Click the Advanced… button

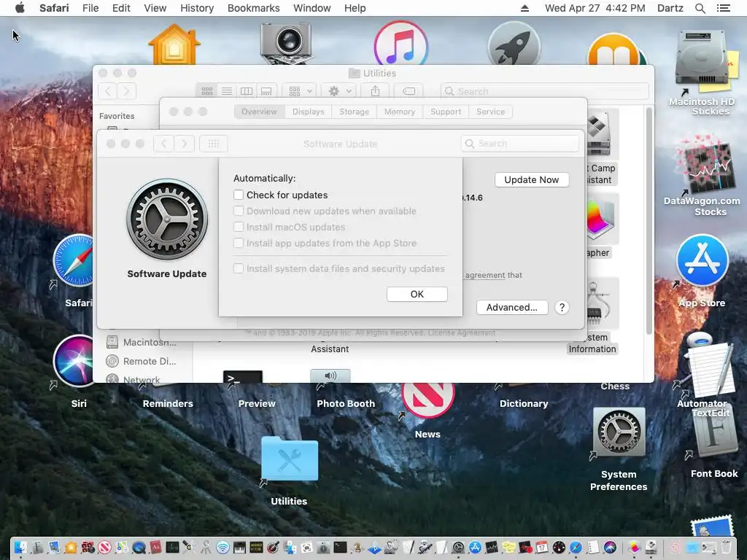(512, 307)
